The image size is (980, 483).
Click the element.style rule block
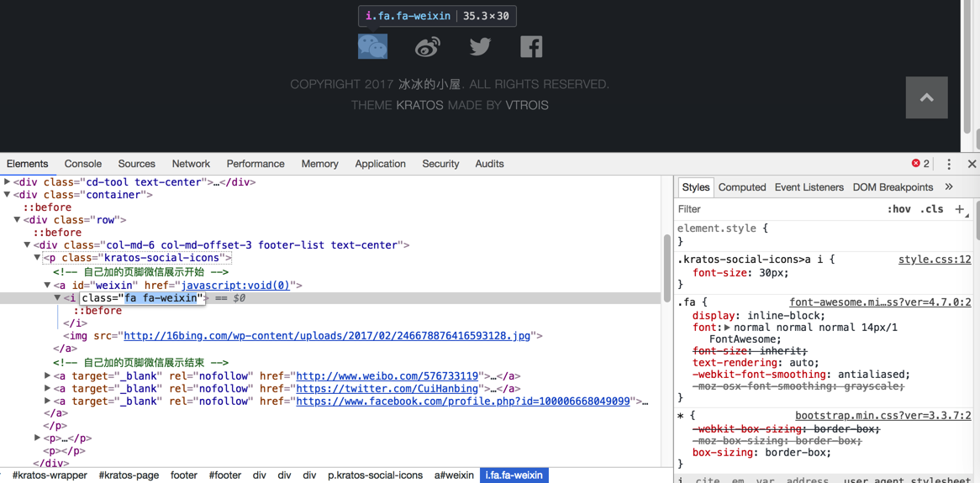coord(825,235)
